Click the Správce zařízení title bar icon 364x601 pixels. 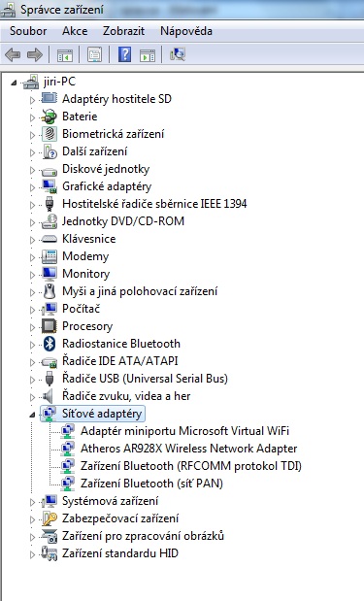point(8,10)
